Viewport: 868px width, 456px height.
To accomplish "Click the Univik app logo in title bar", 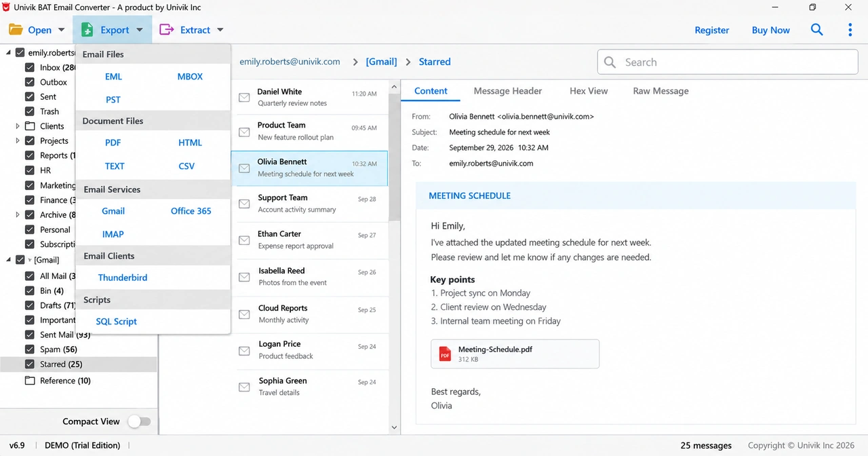I will (x=6, y=7).
